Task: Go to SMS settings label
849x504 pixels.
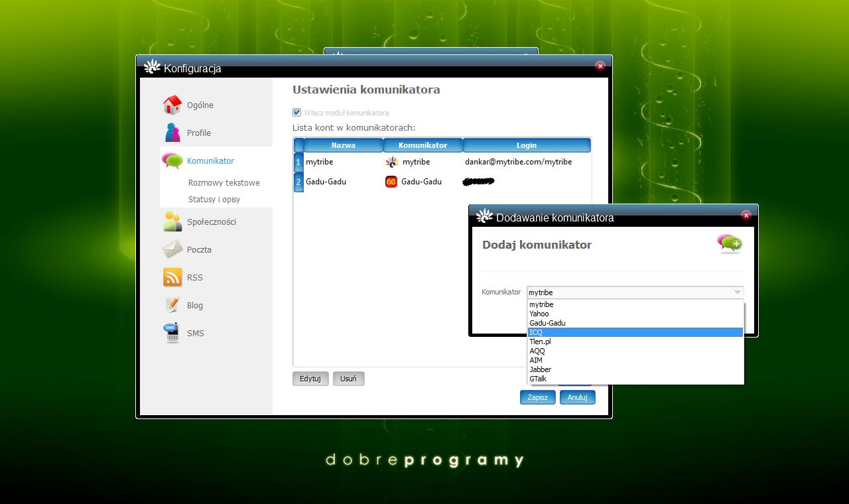Action: (x=196, y=334)
